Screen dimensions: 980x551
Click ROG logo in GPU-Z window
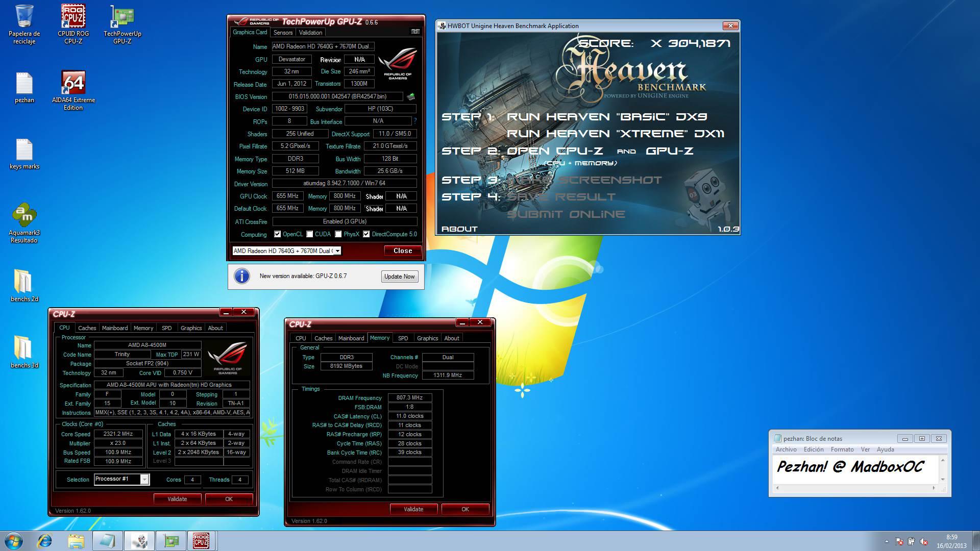(398, 64)
